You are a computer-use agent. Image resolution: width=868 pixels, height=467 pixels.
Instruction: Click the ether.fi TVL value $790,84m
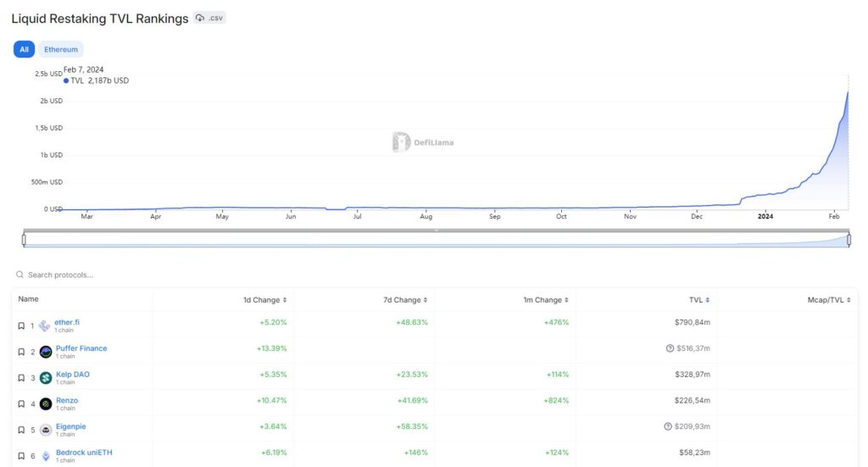coord(692,322)
